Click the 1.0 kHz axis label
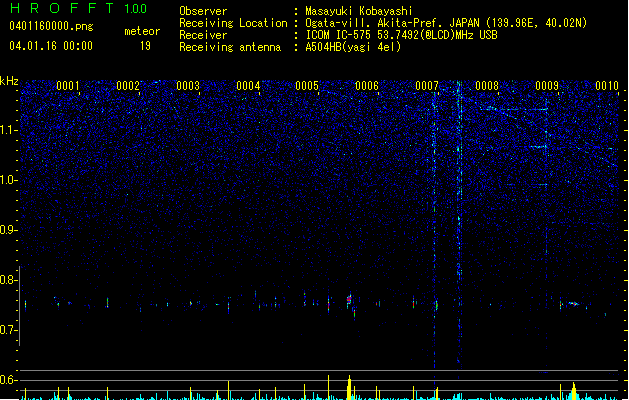This screenshot has width=629, height=400. point(9,180)
